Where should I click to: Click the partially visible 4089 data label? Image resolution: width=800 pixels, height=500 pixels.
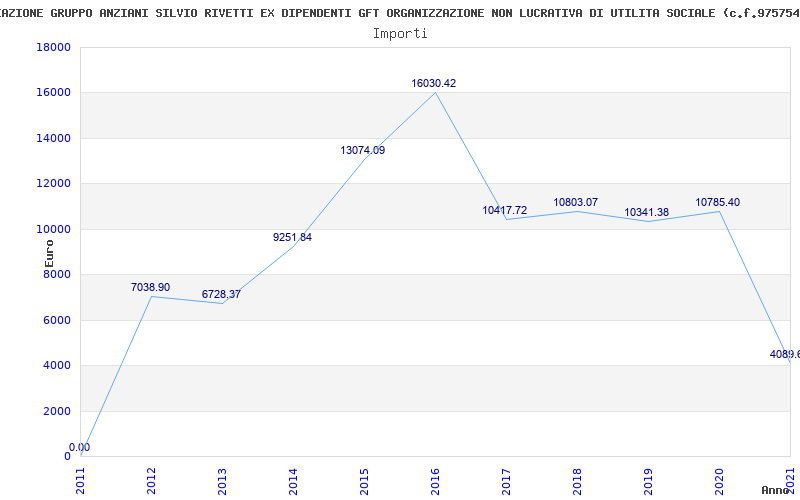[x=785, y=354]
